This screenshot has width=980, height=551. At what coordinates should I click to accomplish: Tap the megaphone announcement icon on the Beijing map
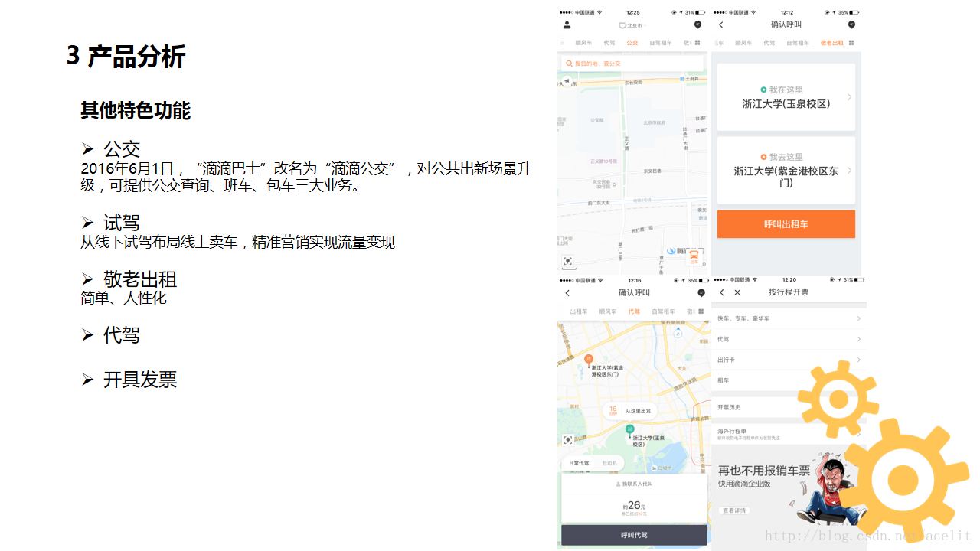pos(567,81)
